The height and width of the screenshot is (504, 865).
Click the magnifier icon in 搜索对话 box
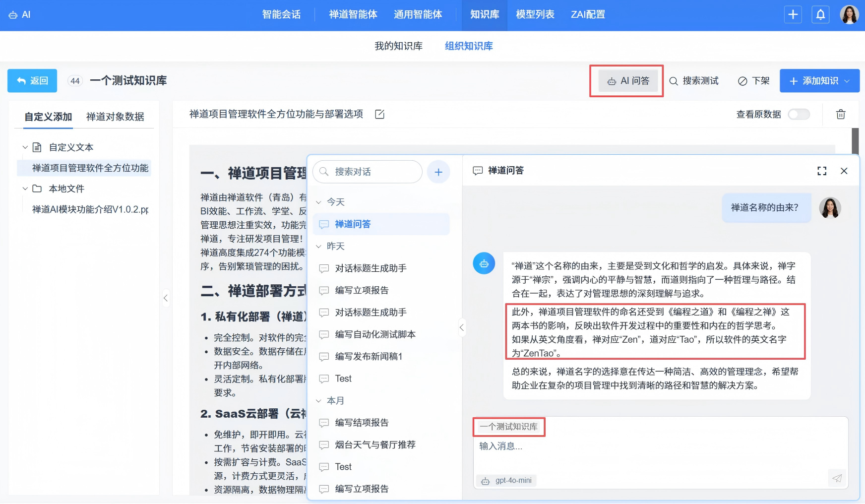click(323, 172)
